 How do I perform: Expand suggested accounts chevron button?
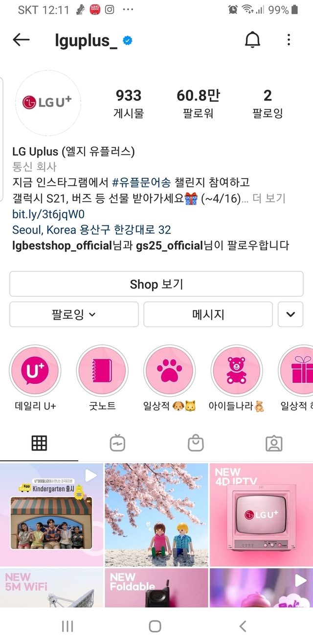coord(291,314)
